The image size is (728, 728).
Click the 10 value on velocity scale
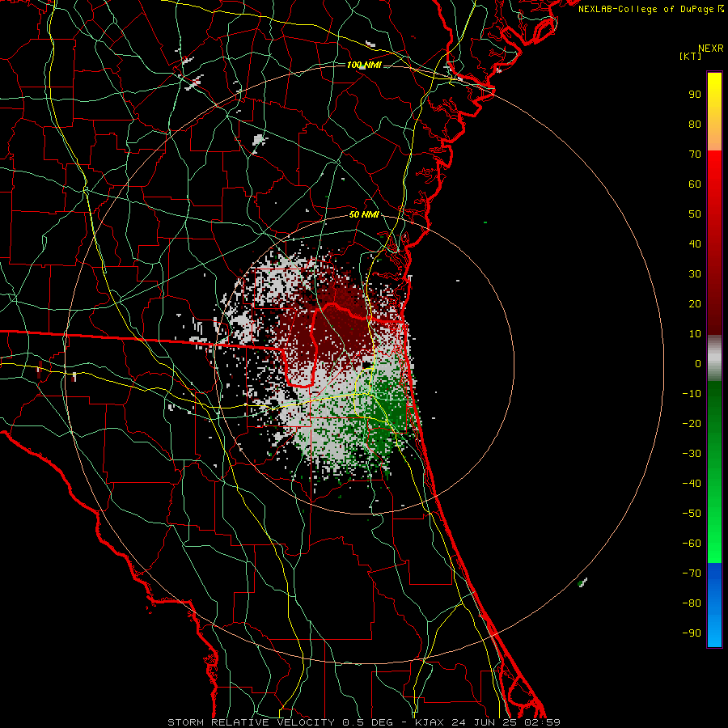(x=695, y=334)
